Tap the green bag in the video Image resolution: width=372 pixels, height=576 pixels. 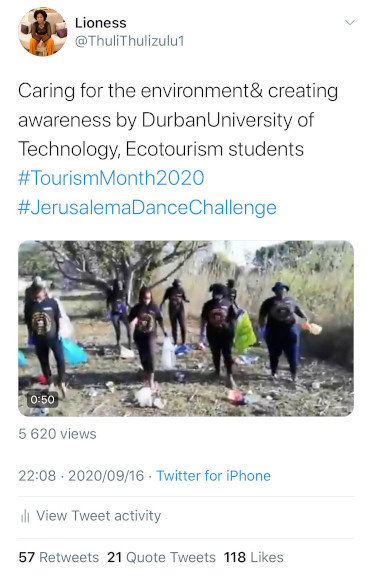coord(244,334)
